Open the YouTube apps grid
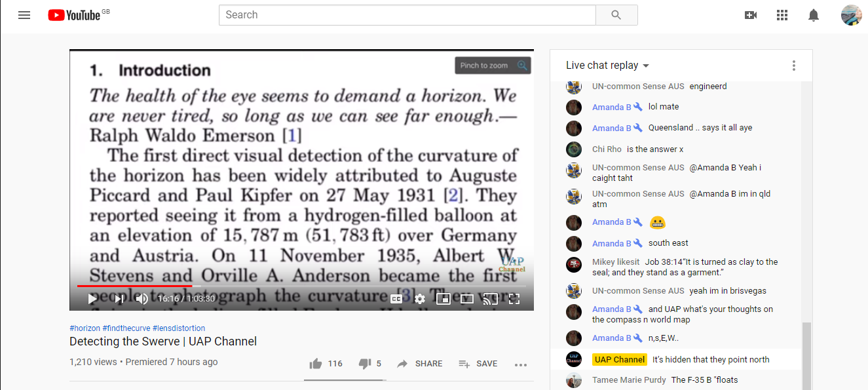The image size is (868, 390). coord(782,15)
